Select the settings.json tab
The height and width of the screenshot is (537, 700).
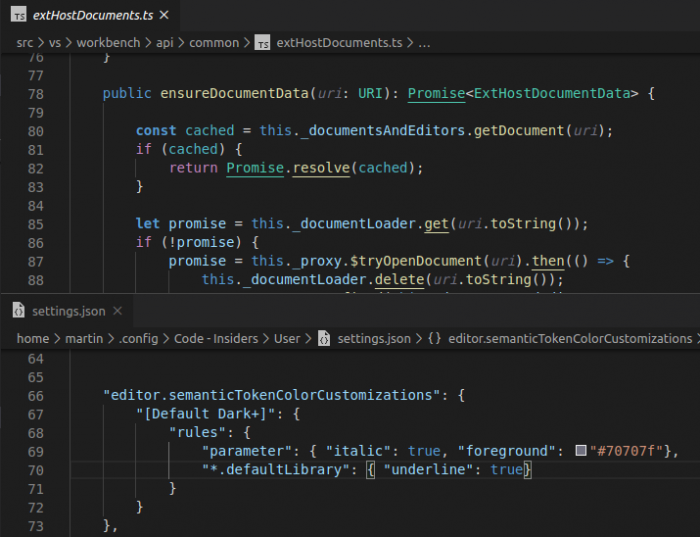pos(67,311)
